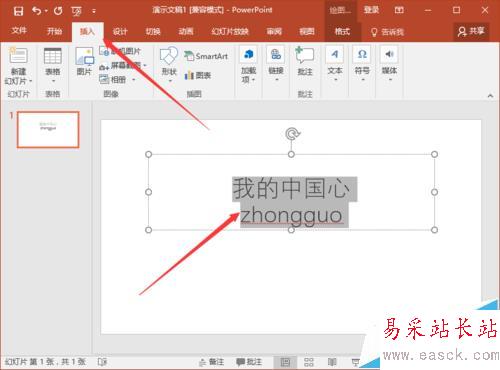Insert a picture with 图片 icon
Viewport: 500px width, 370px height.
pyautogui.click(x=84, y=61)
